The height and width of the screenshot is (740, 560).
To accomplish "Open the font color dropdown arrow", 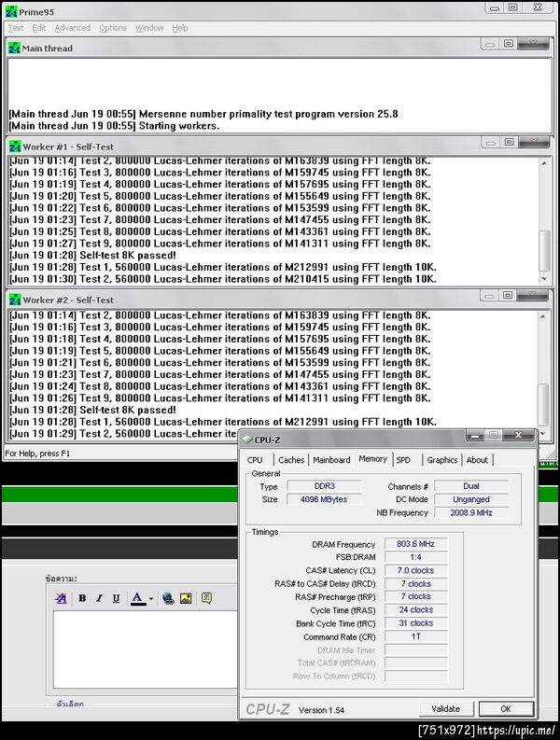I will click(151, 598).
